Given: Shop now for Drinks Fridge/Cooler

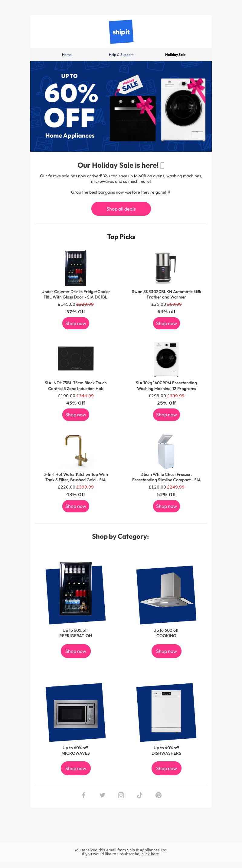Looking at the screenshot, I should (76, 324).
